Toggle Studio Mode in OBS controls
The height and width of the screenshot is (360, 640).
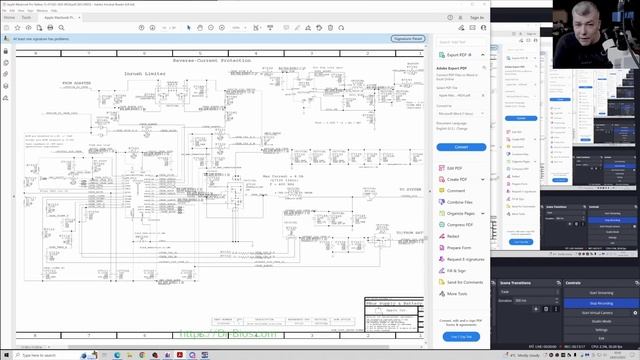601,321
